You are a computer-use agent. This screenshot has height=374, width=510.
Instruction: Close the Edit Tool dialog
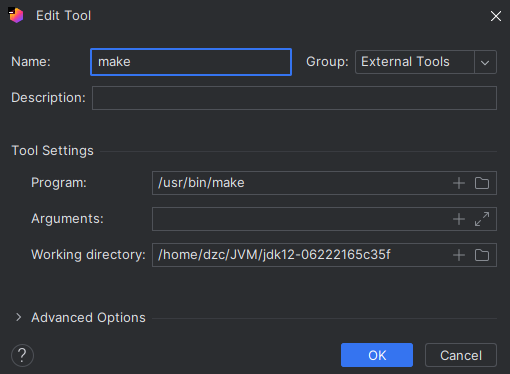click(x=496, y=16)
